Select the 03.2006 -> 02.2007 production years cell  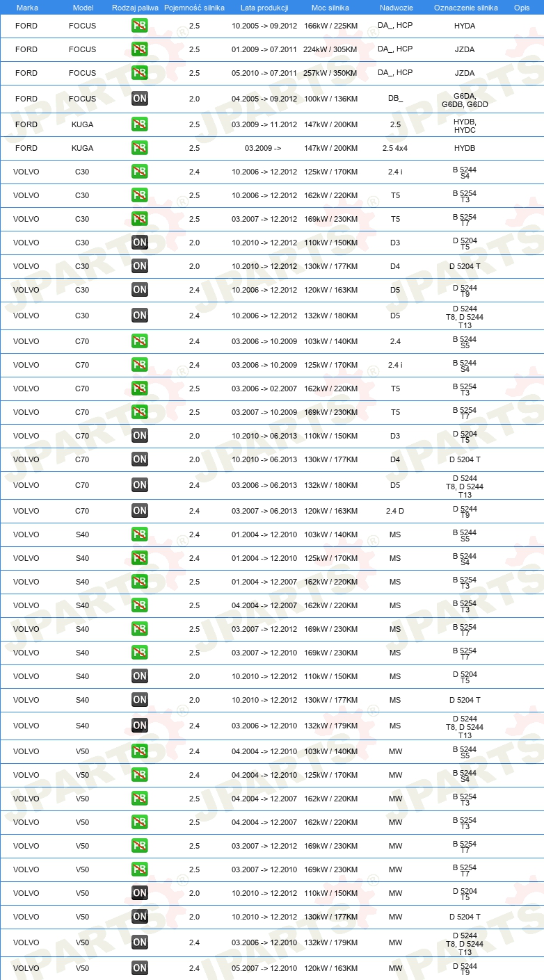[x=264, y=389]
